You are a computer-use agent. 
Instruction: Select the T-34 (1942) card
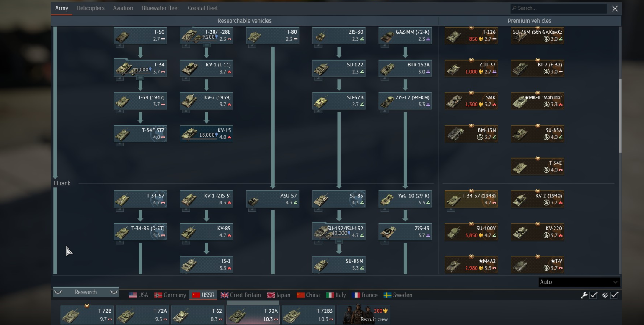click(140, 101)
